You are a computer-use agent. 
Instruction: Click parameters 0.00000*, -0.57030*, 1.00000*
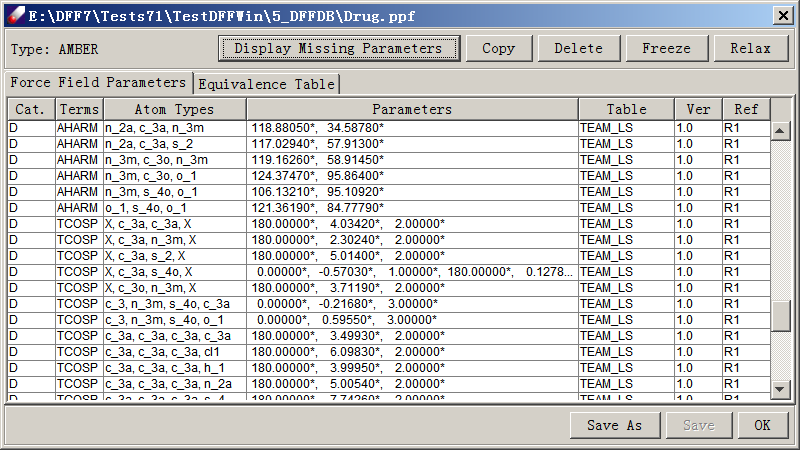tap(412, 272)
